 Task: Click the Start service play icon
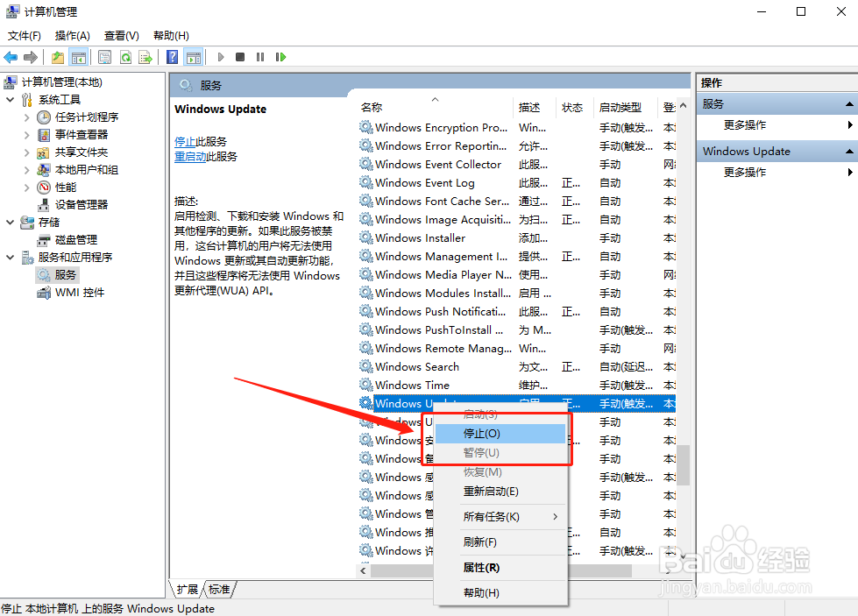(221, 57)
